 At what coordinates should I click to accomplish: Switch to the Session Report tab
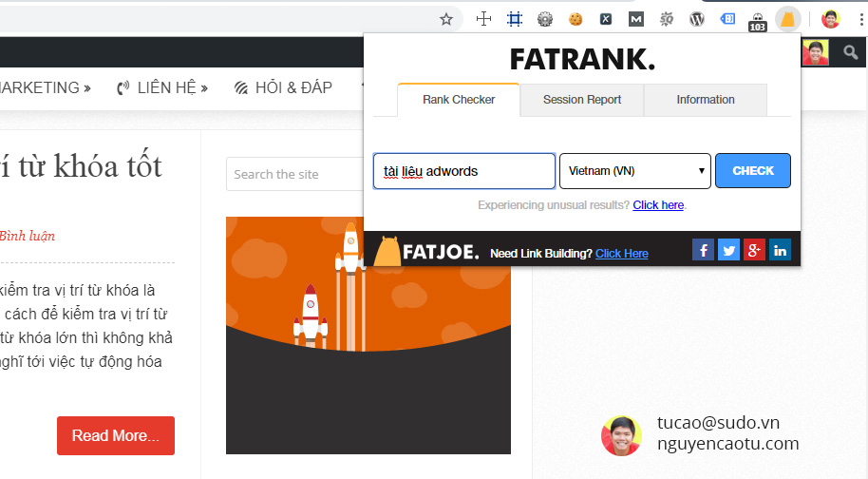click(x=582, y=100)
